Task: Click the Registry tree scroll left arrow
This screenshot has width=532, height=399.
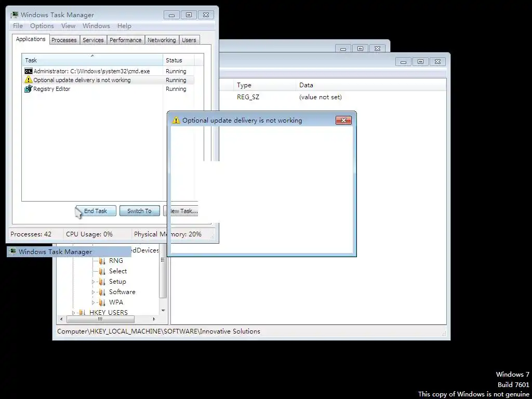Action: point(61,320)
